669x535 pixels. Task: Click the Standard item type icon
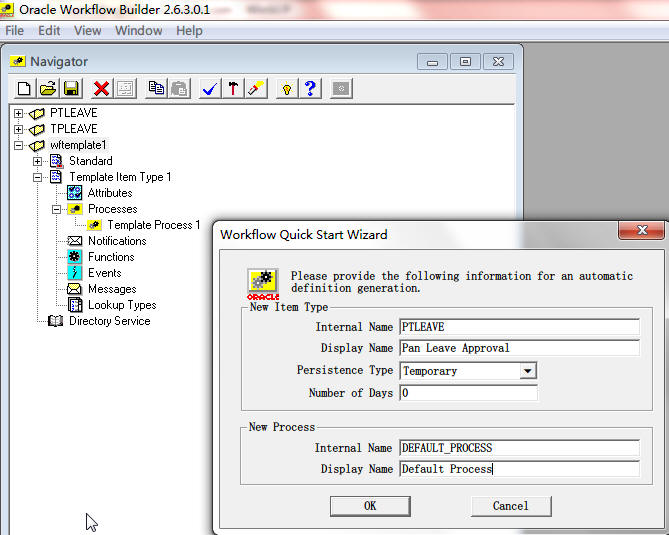[x=56, y=161]
